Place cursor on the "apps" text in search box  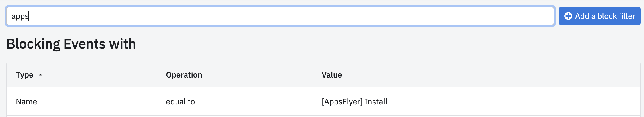(x=20, y=16)
